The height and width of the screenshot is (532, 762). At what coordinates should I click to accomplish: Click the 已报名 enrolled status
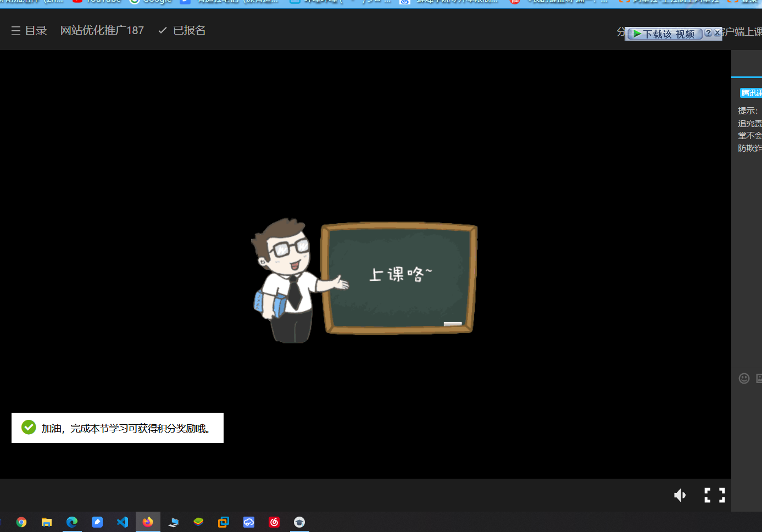coord(182,31)
